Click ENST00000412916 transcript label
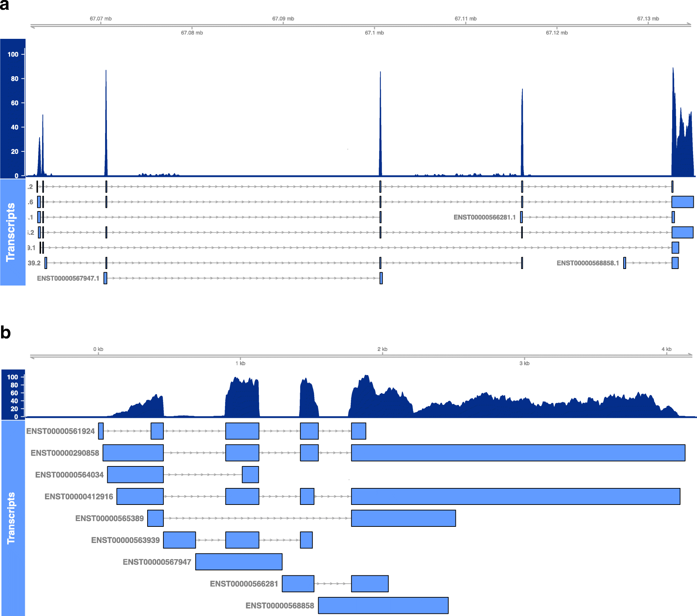 tap(79, 497)
